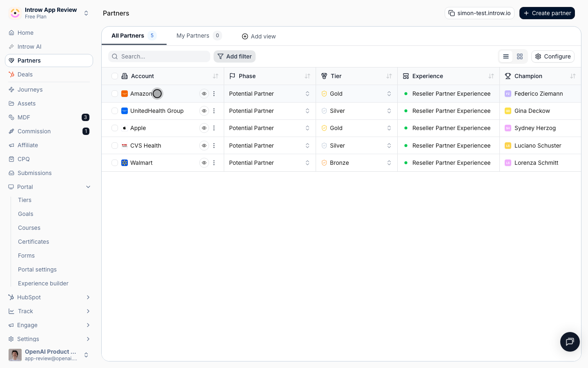588x368 pixels.
Task: Open workspace switcher next to Introw App Review
Action: [86, 13]
